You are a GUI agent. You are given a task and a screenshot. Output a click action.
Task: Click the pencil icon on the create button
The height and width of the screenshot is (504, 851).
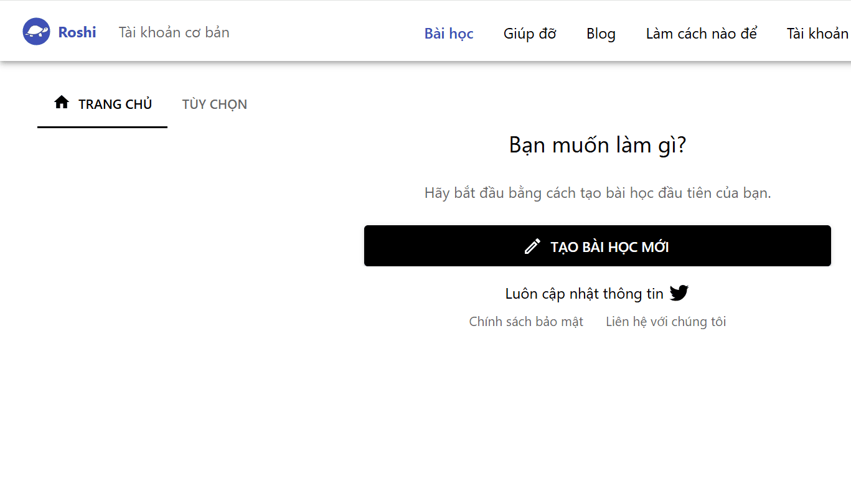532,246
